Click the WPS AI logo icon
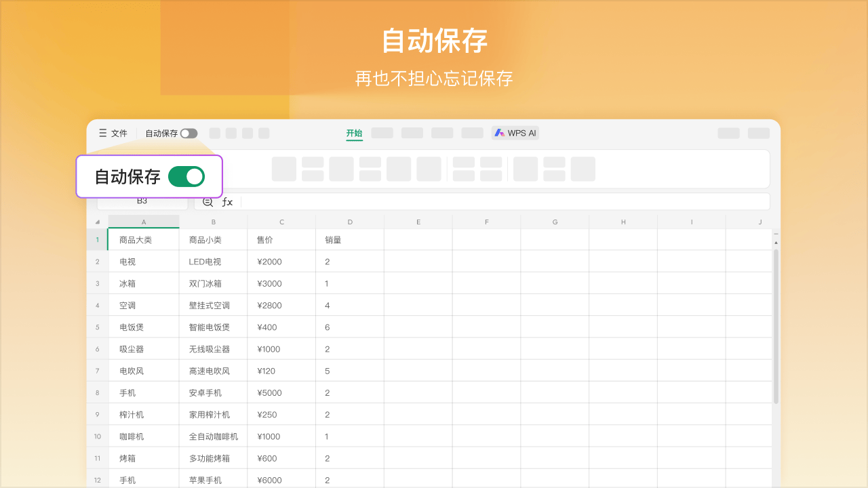Screen dimensions: 868x488 click(498, 133)
